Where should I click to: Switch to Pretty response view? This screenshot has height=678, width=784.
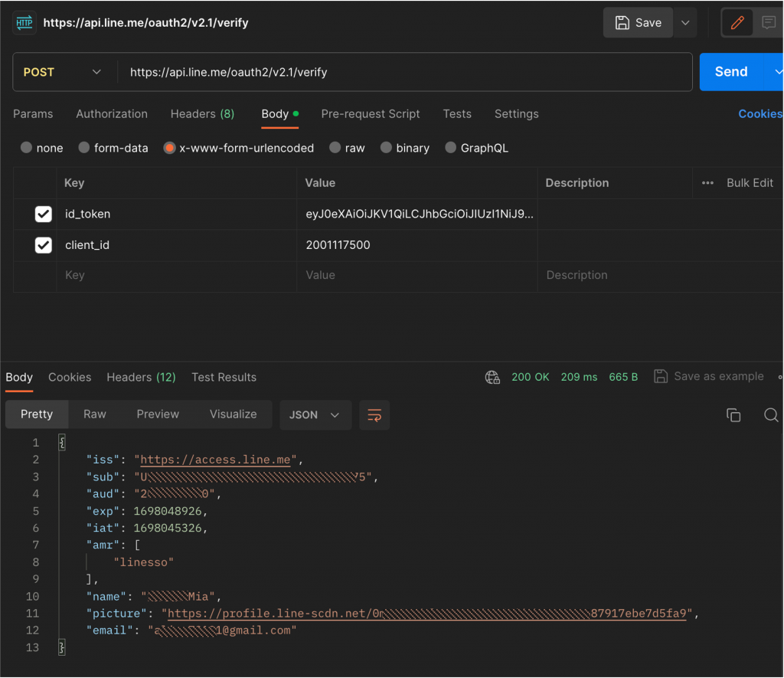37,414
